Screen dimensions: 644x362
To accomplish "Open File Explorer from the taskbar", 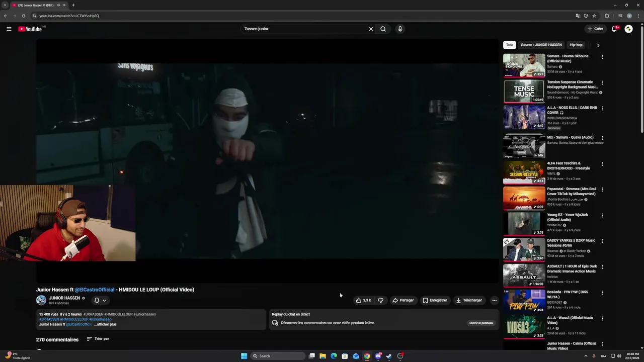I will click(323, 356).
